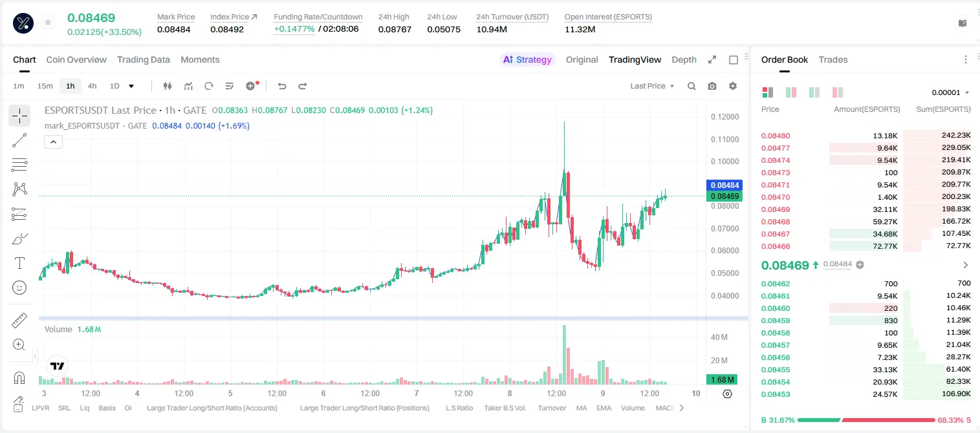Click the replay circular arrow icon

pyautogui.click(x=209, y=86)
